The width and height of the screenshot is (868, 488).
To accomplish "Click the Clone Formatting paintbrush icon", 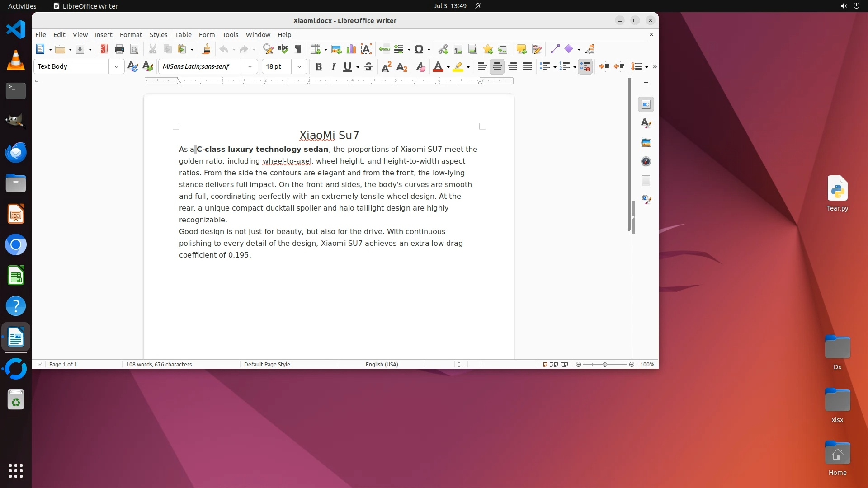I will click(x=207, y=49).
